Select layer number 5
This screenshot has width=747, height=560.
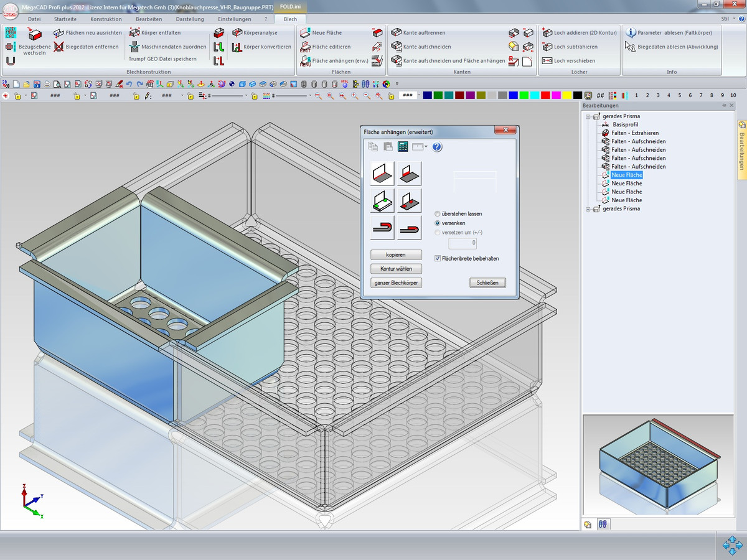(x=680, y=95)
